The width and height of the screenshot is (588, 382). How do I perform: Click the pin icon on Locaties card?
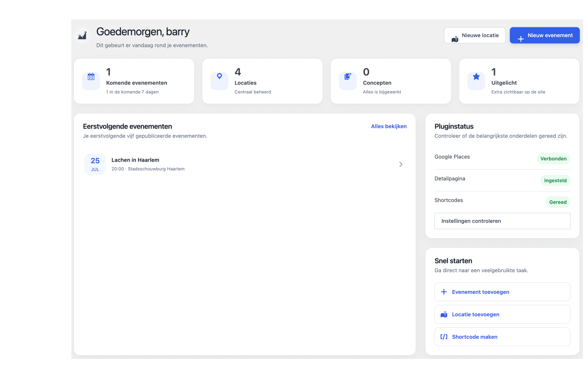point(219,76)
